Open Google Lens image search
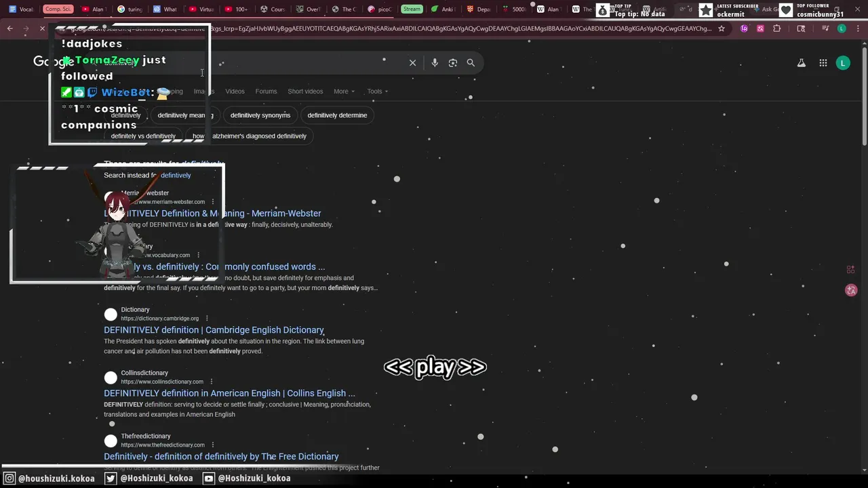 453,63
